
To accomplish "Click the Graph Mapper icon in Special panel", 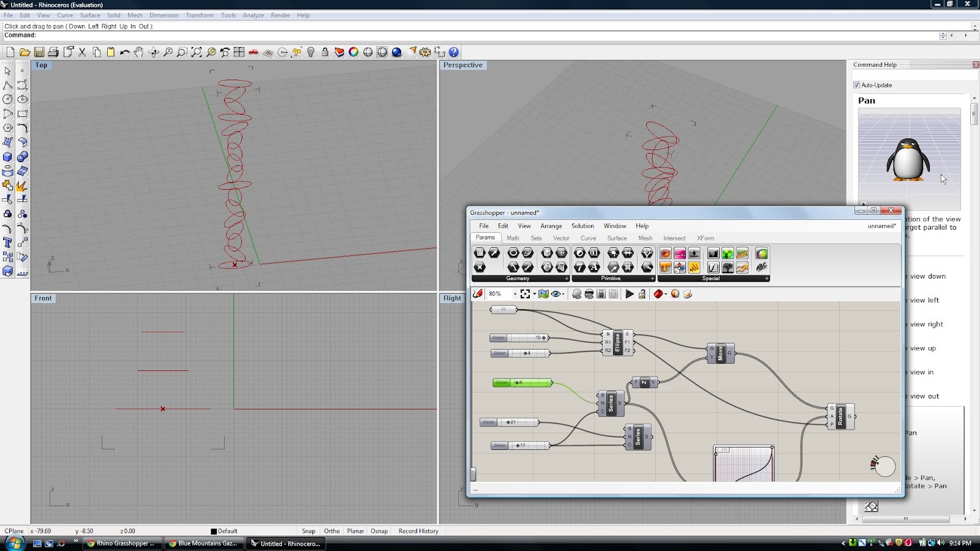I will coord(713,267).
